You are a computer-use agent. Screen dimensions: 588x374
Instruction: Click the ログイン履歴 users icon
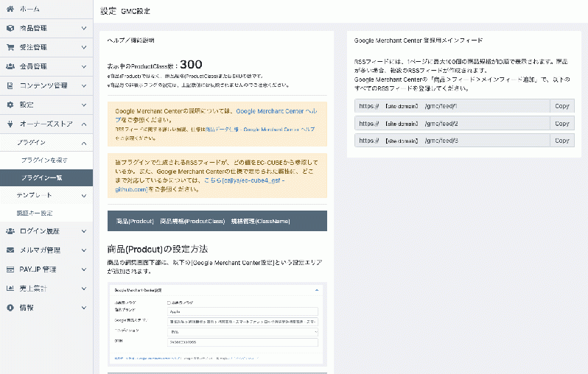tap(10, 231)
